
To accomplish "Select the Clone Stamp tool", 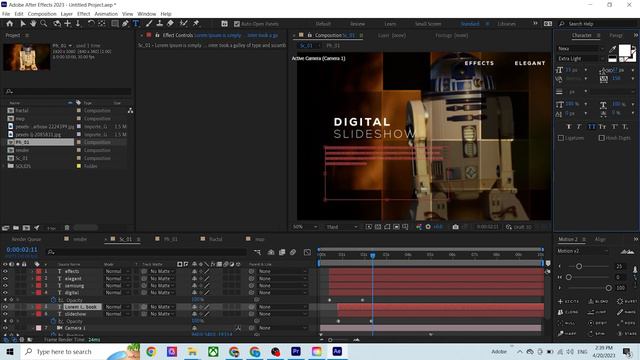I will 160,24.
